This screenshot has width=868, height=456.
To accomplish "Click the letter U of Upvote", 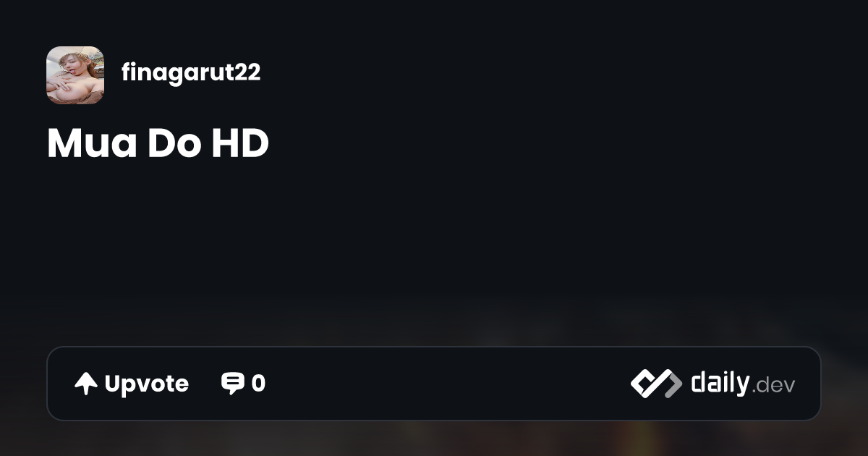I will coord(113,384).
